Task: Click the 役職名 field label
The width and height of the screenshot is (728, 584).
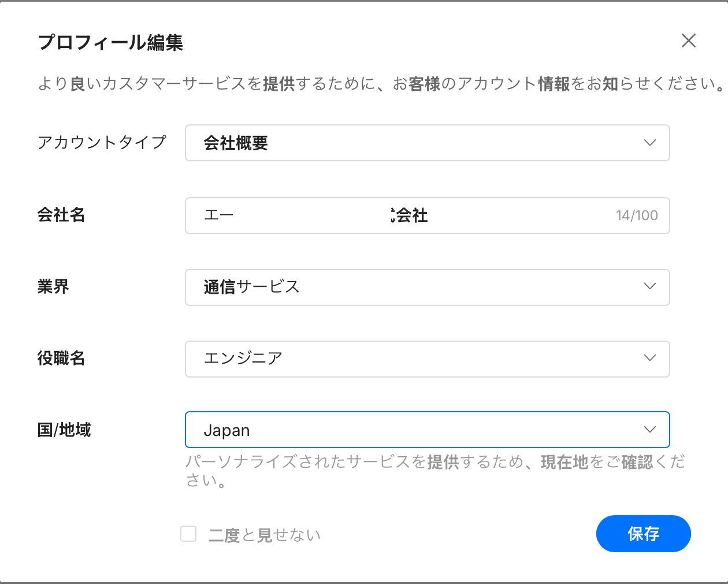Action: tap(61, 358)
